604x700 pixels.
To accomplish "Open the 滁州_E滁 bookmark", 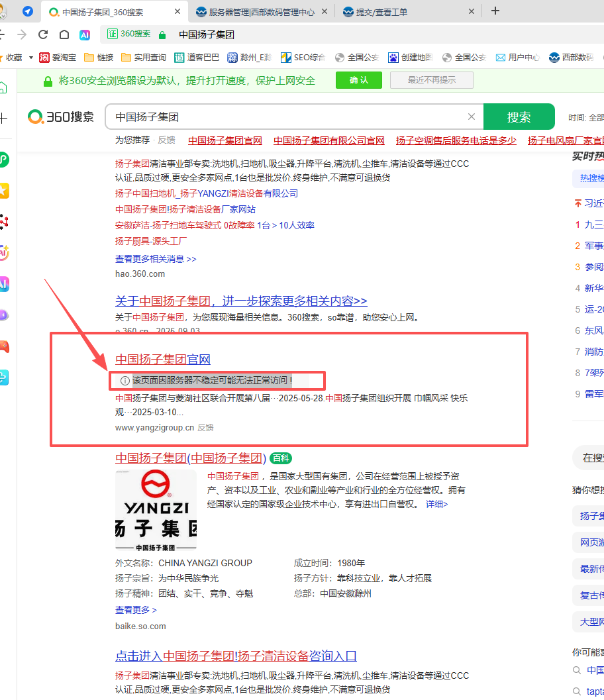I will click(249, 58).
